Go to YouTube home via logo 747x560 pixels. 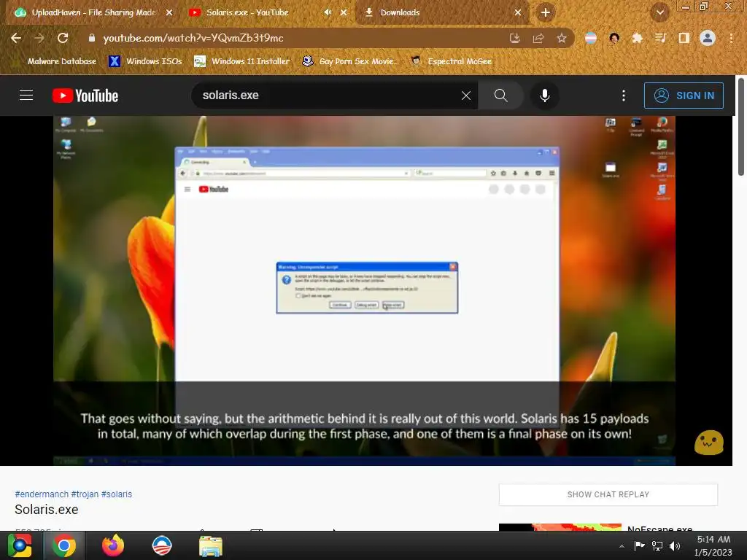[85, 96]
